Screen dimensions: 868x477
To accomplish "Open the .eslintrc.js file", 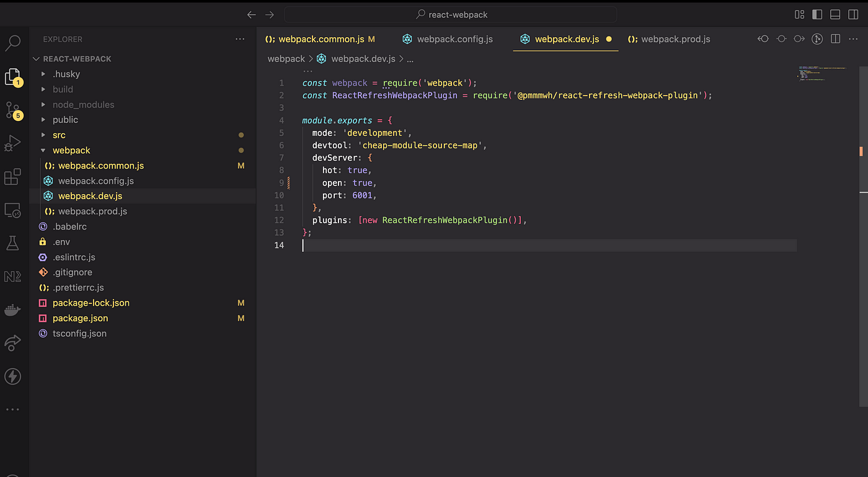I will pyautogui.click(x=74, y=257).
